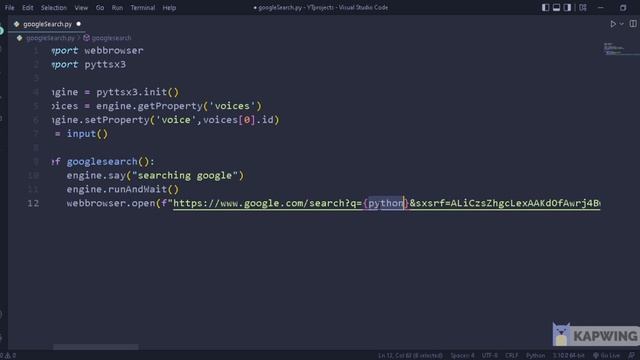640x360 pixels.
Task: Open the File menu
Action: [9, 7]
